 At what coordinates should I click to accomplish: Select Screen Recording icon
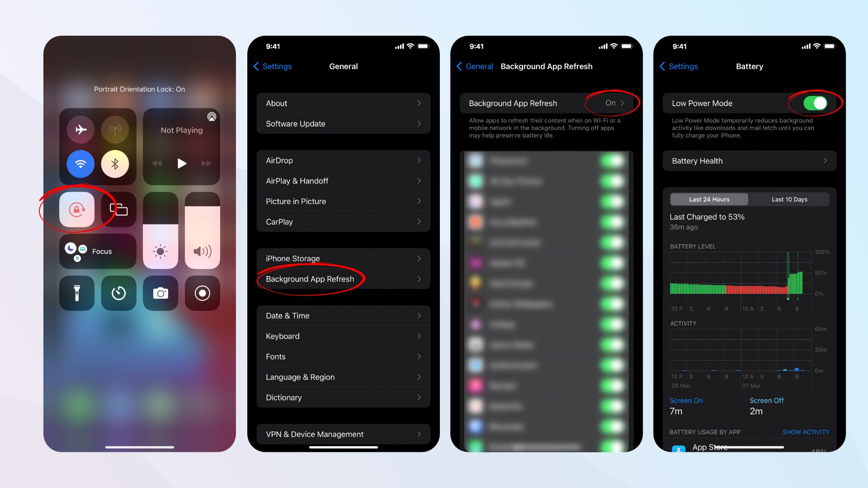tap(202, 292)
